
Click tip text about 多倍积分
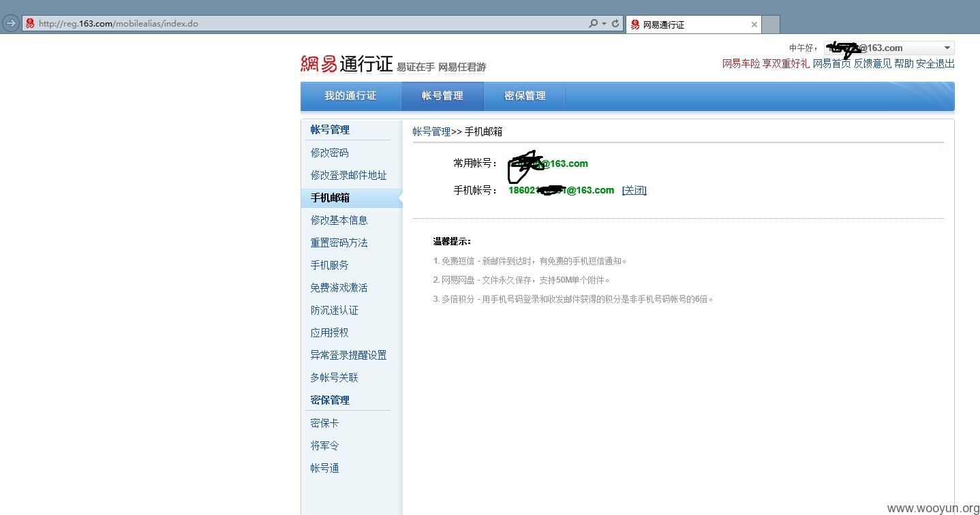(573, 299)
